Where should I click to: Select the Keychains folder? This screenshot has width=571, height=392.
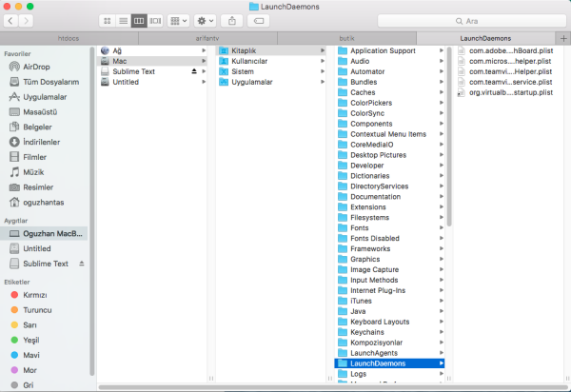point(389,332)
